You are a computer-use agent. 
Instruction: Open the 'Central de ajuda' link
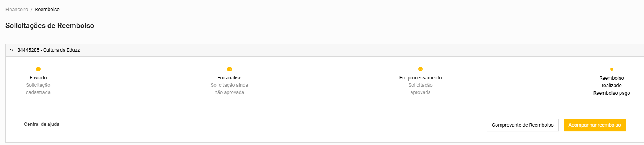point(42,124)
